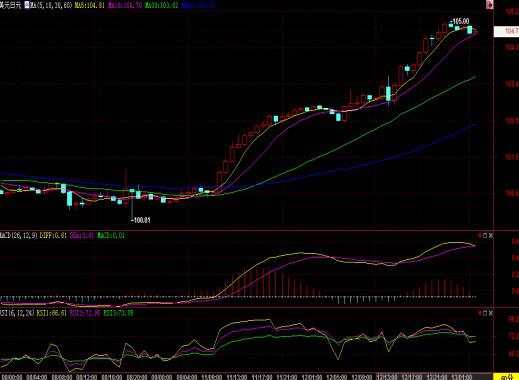Open MA(5,10,20,60) parameter label

tap(51, 5)
